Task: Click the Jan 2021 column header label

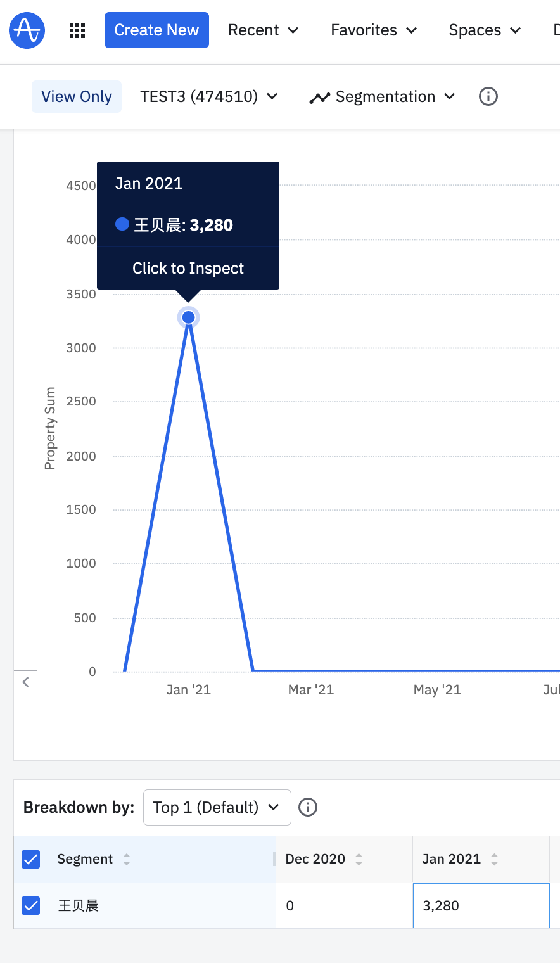Action: point(452,859)
